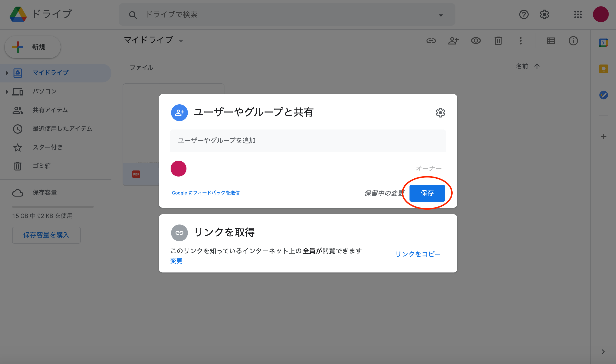616x364 pixels.
Task: Click ユーザーやグループを追加 input field
Action: point(308,141)
